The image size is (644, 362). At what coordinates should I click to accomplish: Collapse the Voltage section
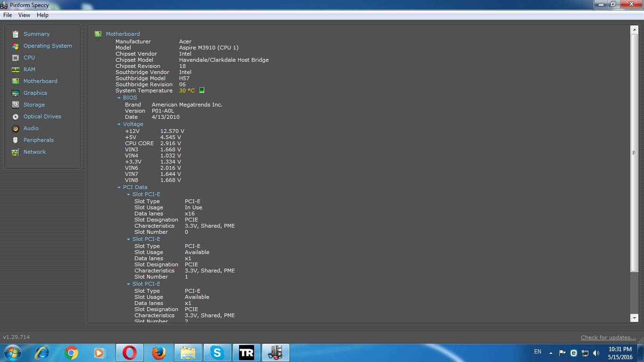[x=119, y=124]
